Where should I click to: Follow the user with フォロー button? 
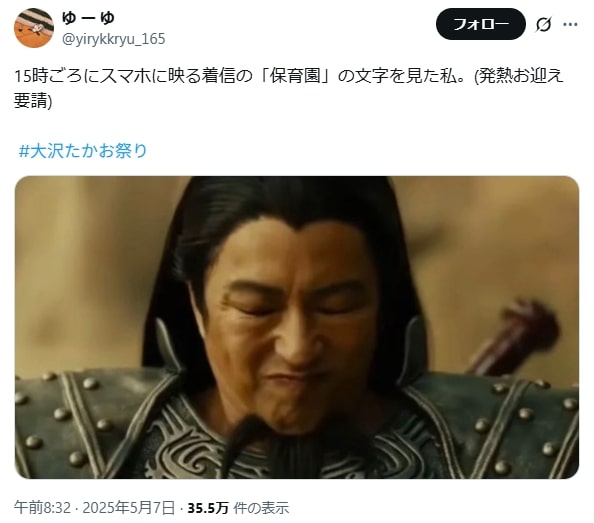tap(481, 25)
